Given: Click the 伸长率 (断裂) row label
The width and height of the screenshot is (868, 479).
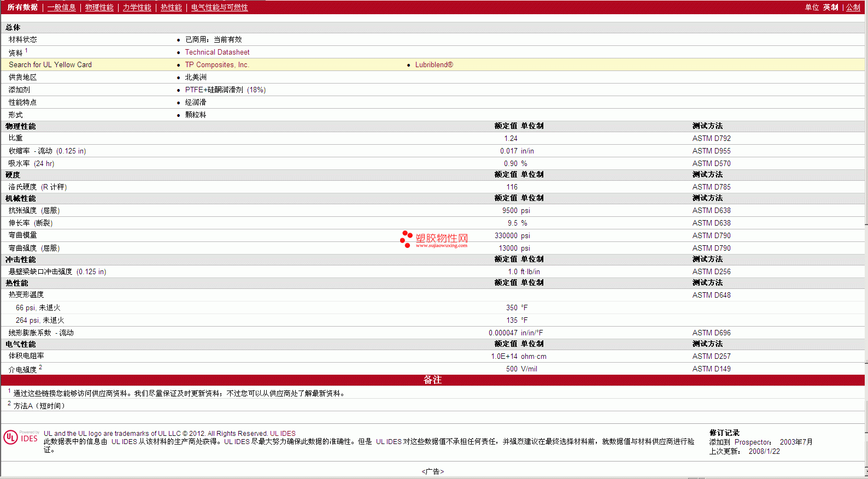Looking at the screenshot, I should click(31, 223).
